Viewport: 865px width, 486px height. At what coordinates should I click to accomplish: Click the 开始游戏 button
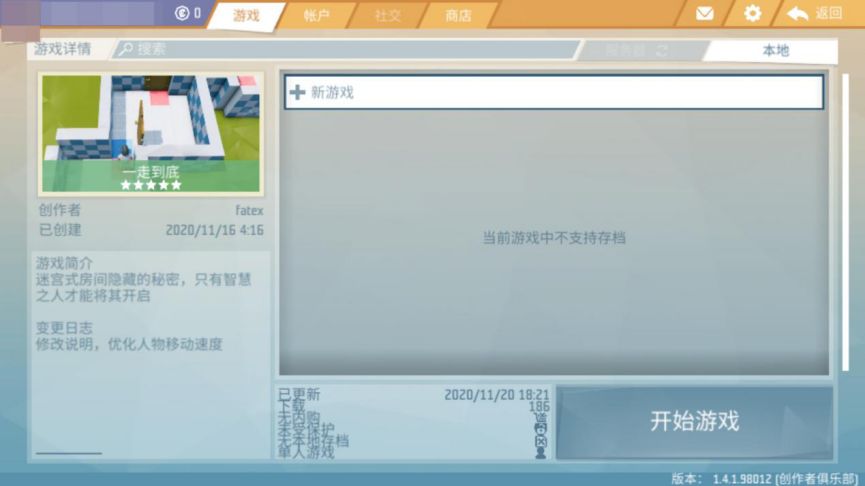coord(695,422)
